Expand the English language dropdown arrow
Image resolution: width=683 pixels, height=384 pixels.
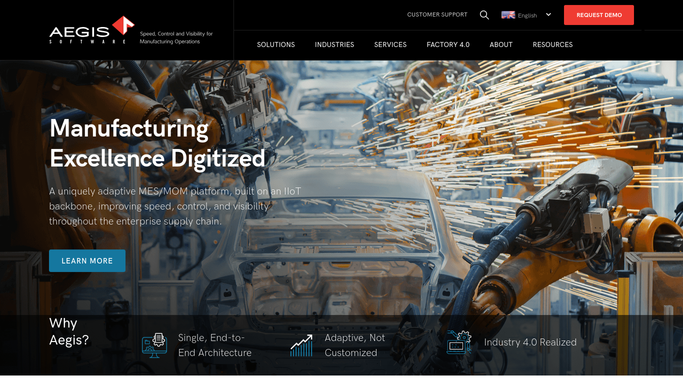point(548,15)
